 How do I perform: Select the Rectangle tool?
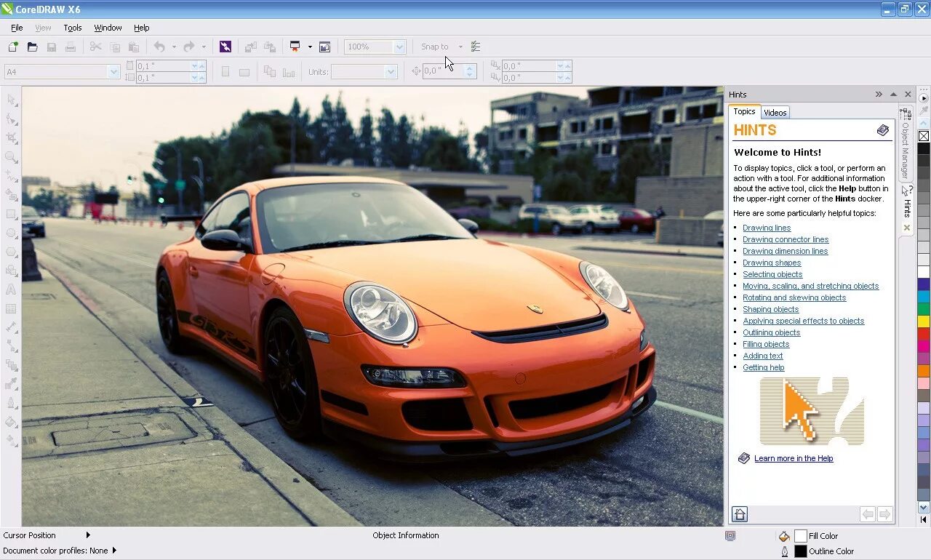click(12, 215)
